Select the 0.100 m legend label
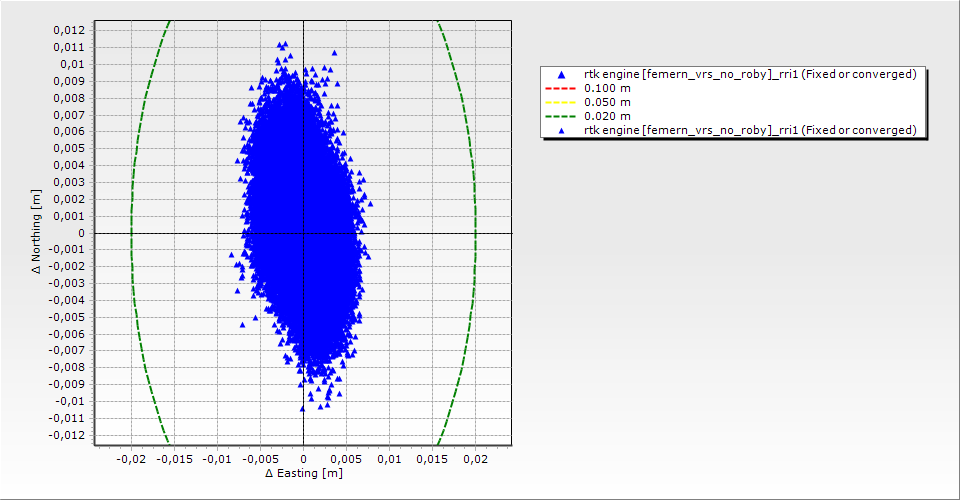 tap(607, 89)
